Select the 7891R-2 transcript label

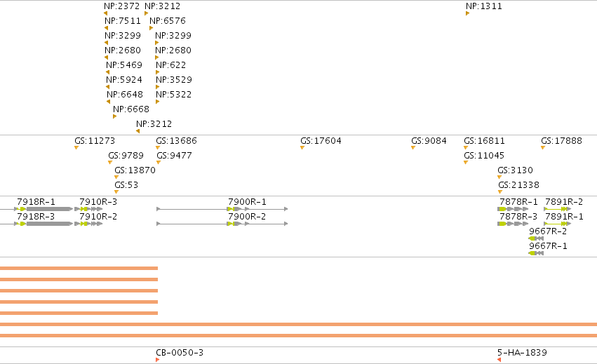[x=564, y=202]
